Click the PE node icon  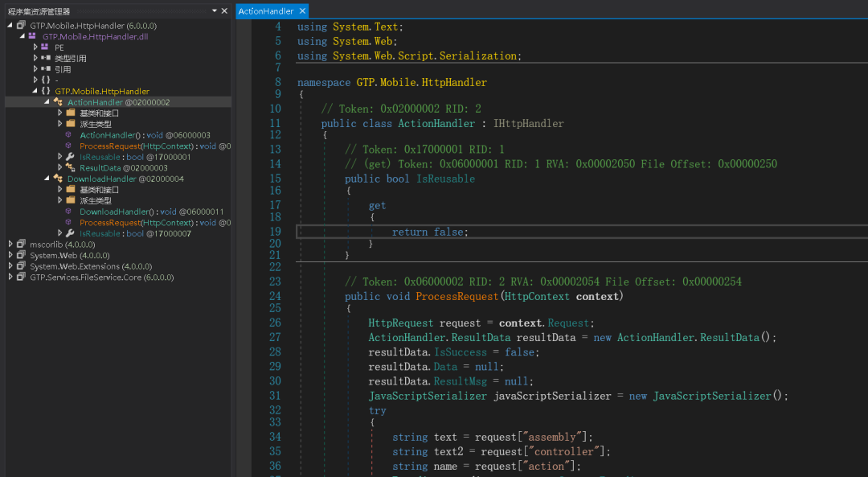click(x=45, y=47)
